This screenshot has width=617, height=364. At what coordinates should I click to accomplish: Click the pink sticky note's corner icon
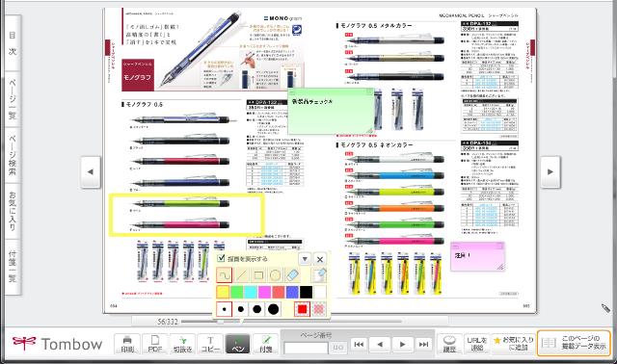pos(499,247)
